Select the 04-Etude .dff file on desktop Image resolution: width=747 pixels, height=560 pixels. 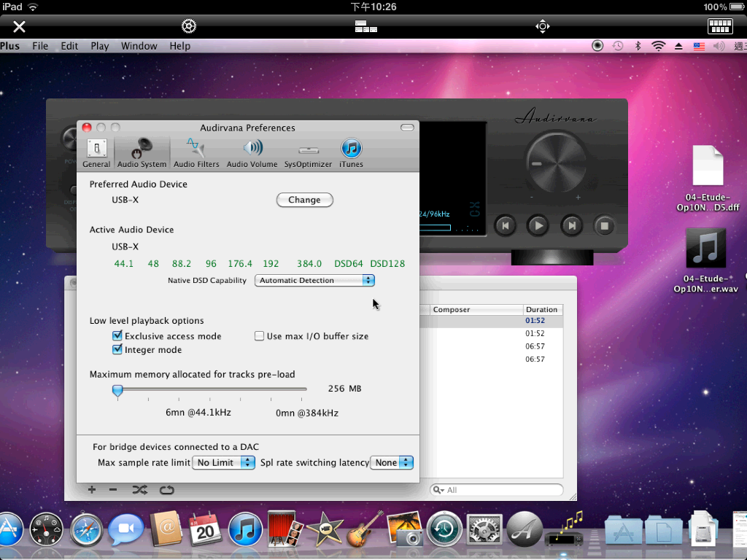tap(708, 179)
